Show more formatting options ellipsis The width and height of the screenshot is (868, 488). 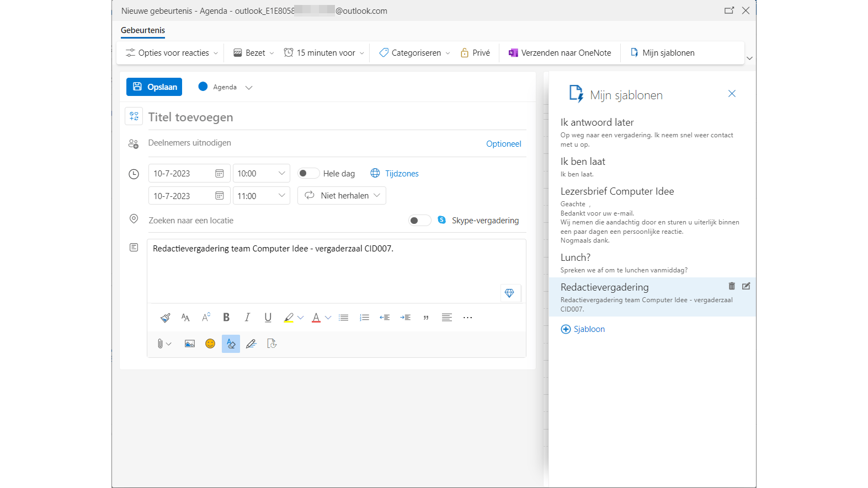tap(468, 318)
